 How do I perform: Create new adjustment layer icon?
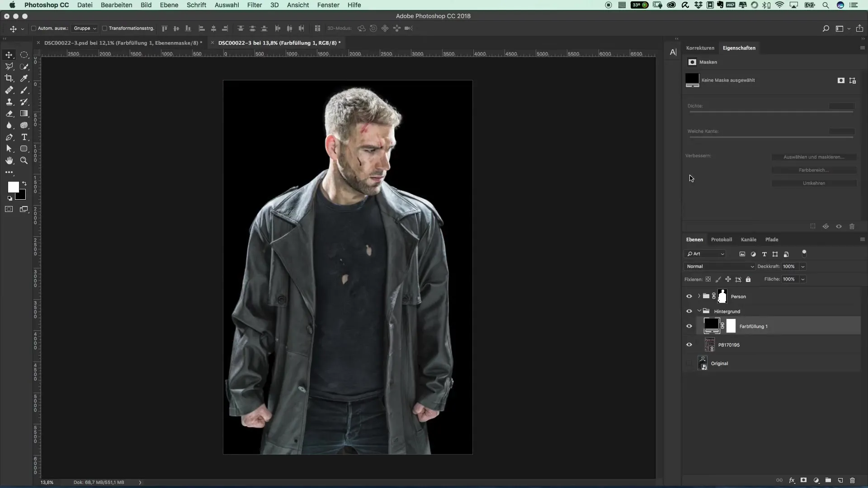[x=816, y=480]
